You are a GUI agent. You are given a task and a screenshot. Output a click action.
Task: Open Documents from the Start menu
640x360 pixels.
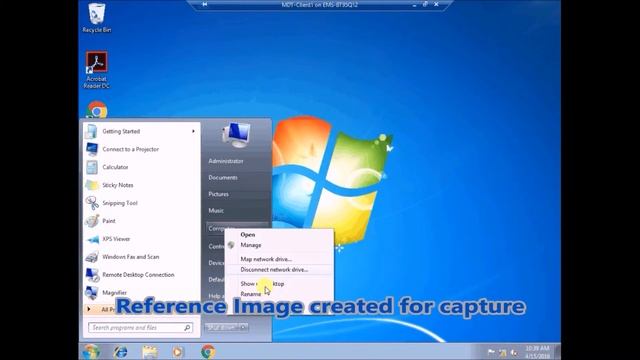point(223,178)
